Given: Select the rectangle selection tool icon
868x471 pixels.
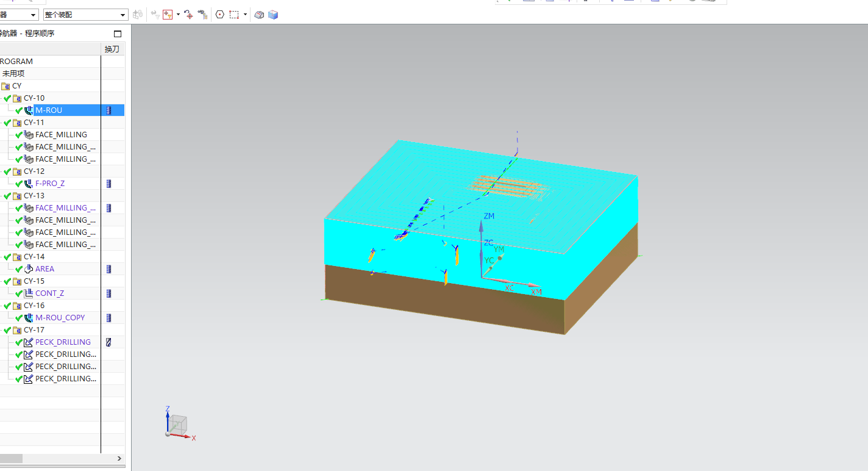Looking at the screenshot, I should 234,15.
